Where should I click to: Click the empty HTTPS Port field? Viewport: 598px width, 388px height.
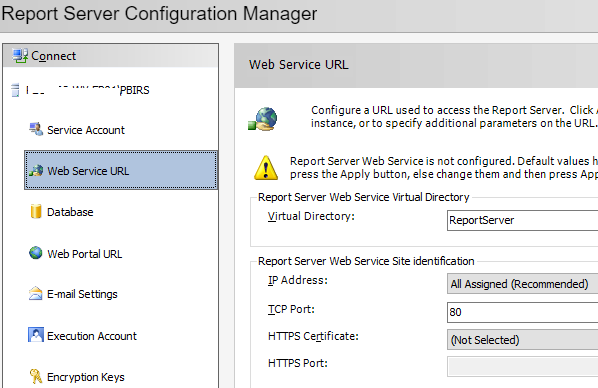pyautogui.click(x=522, y=367)
